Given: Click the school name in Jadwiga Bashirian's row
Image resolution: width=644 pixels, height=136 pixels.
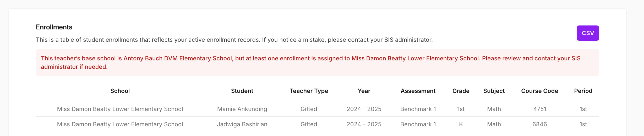Looking at the screenshot, I should pos(120,124).
